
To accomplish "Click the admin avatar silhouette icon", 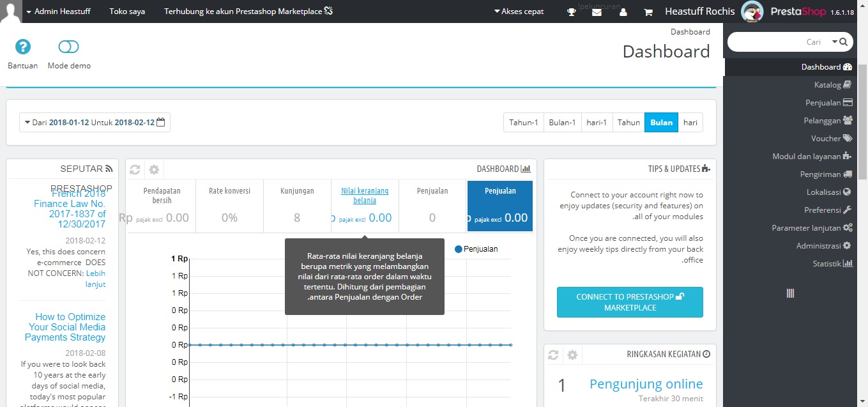I will (x=10, y=12).
